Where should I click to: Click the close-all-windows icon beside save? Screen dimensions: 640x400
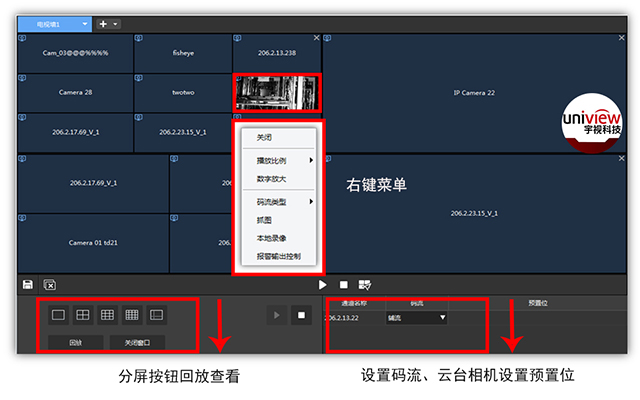coord(49,285)
